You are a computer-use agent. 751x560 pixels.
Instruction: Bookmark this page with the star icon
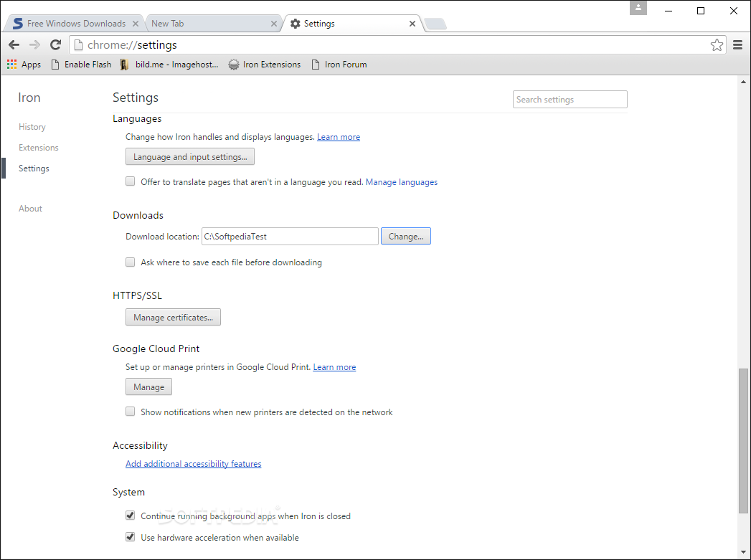(x=717, y=45)
